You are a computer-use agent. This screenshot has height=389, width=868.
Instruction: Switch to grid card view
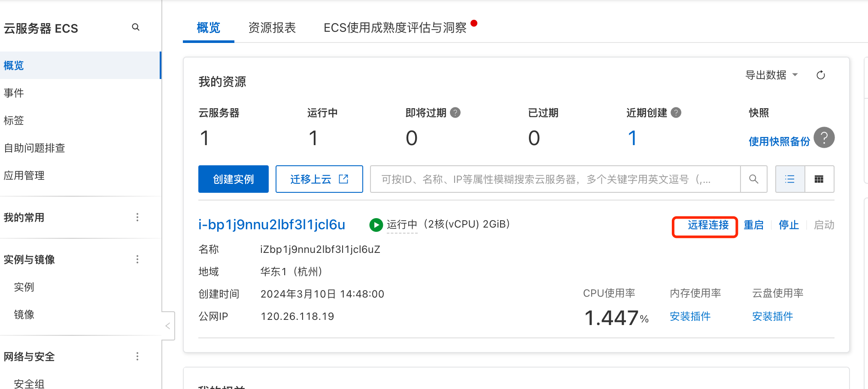(x=819, y=179)
